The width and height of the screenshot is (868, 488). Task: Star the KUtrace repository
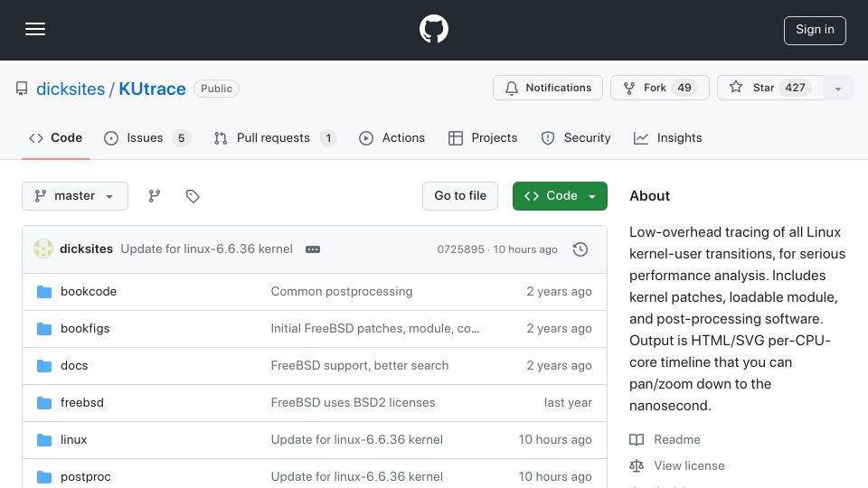pos(769,88)
